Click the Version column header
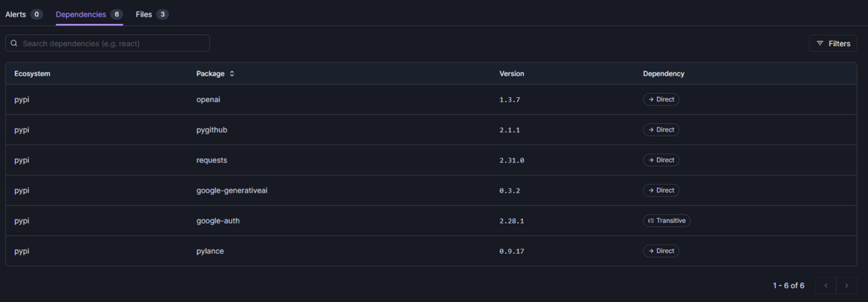This screenshot has height=302, width=868. [511, 74]
